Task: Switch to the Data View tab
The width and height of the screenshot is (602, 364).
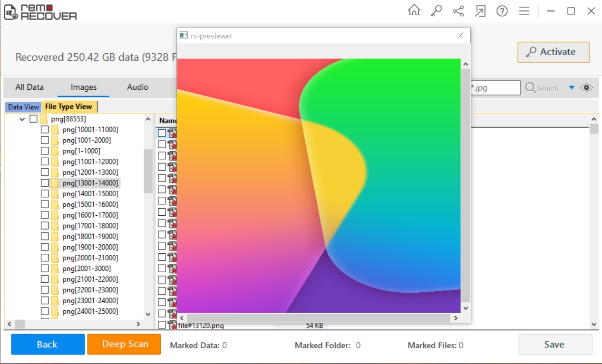Action: point(24,107)
